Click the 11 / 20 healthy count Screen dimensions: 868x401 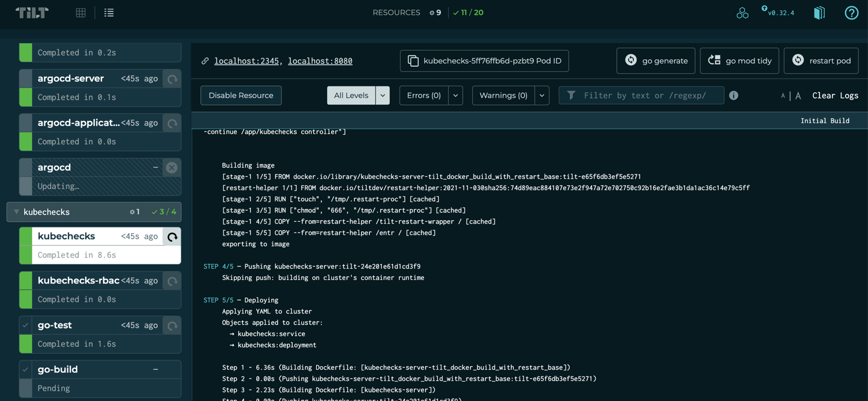pyautogui.click(x=468, y=13)
